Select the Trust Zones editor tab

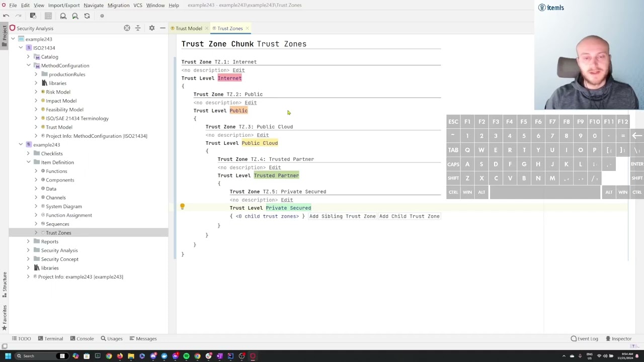coord(230,28)
